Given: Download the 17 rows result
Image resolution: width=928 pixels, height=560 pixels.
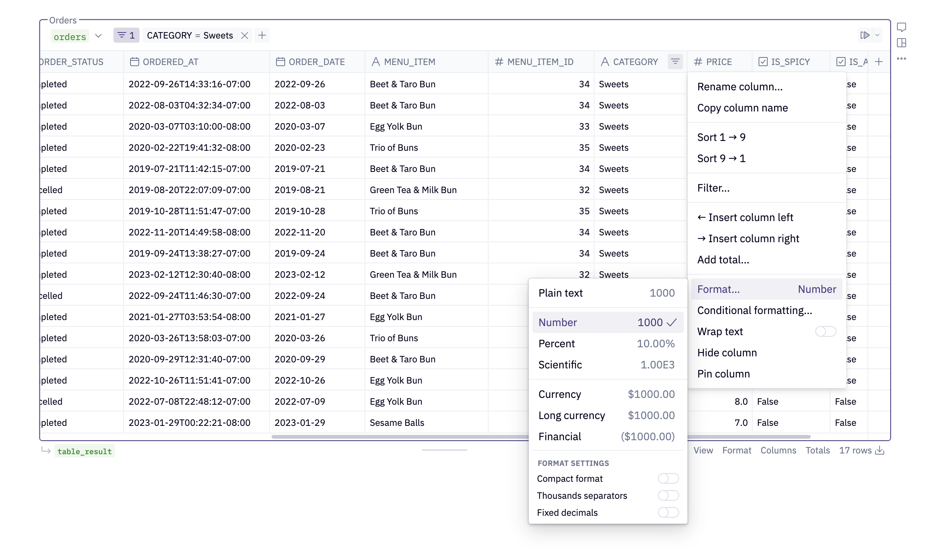Looking at the screenshot, I should (x=880, y=450).
